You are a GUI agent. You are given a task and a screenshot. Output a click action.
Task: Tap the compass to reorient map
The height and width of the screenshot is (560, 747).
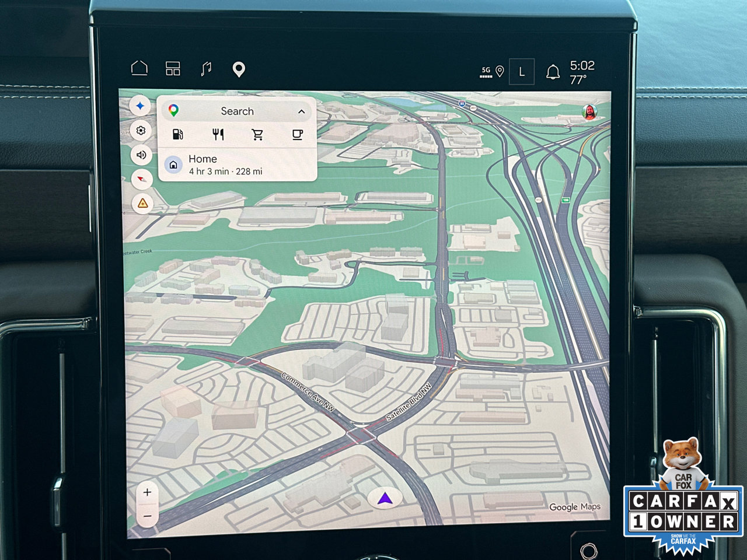[142, 178]
